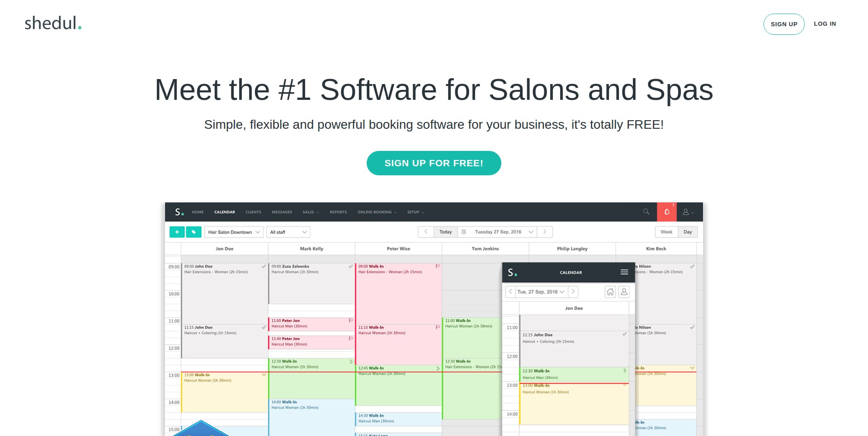Open Jon Doe 13:00 Walk-In yellow appointment
This screenshot has width=868, height=436.
(224, 392)
